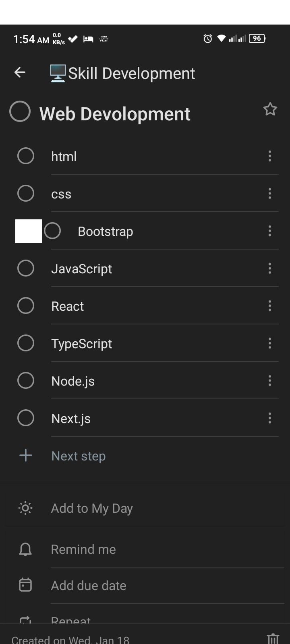Star the Web Devolopment task as important
Screen dimensions: 290x644
[x=270, y=109]
